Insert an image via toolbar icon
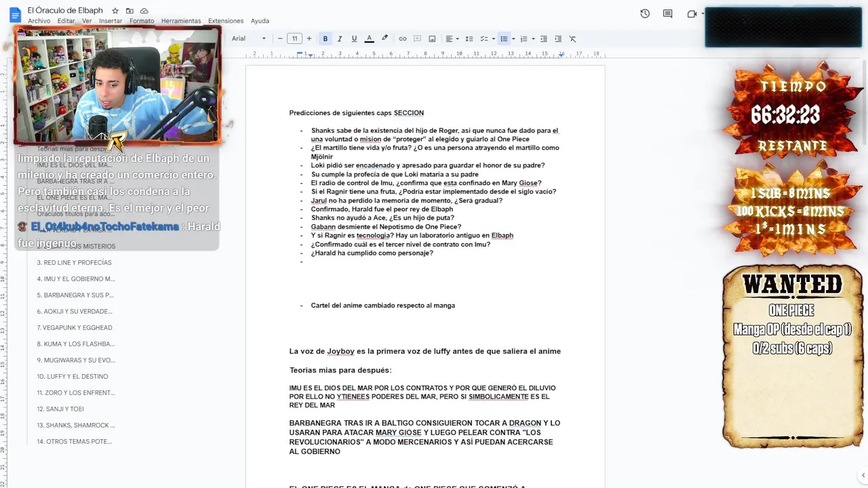868x488 pixels. [x=432, y=39]
